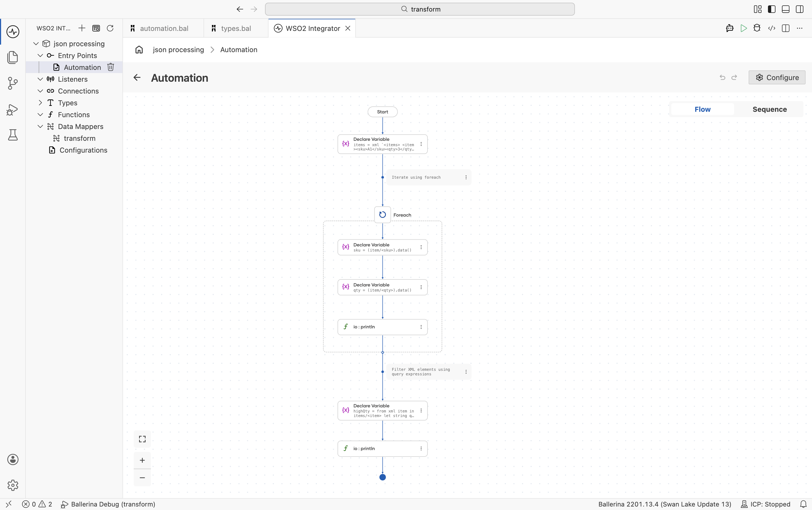The width and height of the screenshot is (812, 510).
Task: Switch to automation.bal tab
Action: click(164, 28)
